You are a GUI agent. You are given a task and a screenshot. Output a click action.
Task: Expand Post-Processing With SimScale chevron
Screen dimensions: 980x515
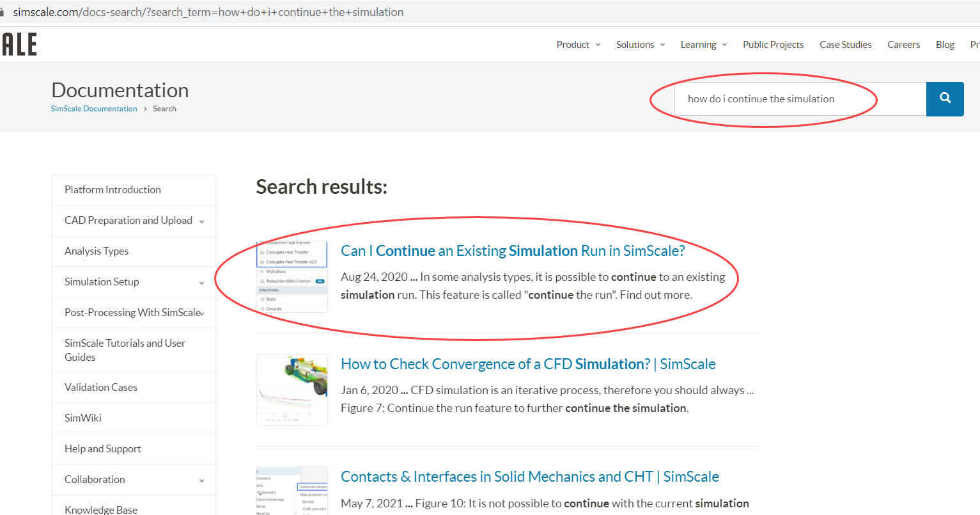[203, 313]
